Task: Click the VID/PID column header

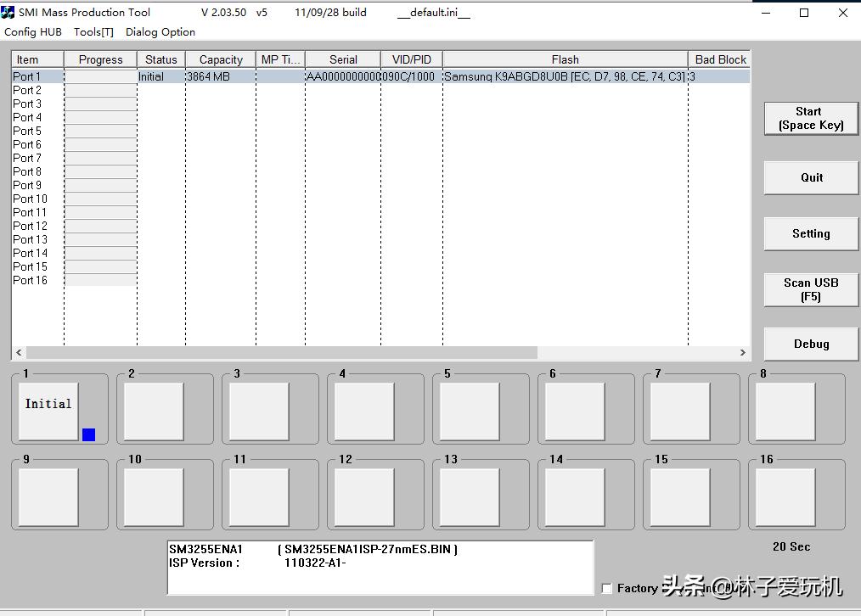Action: tap(412, 59)
